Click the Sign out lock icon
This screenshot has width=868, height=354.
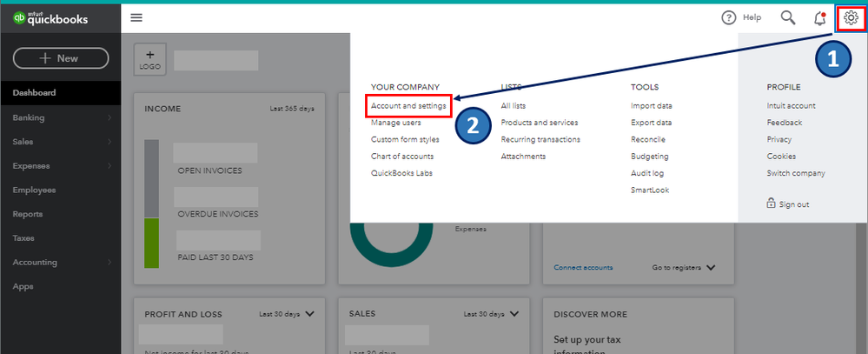click(771, 204)
